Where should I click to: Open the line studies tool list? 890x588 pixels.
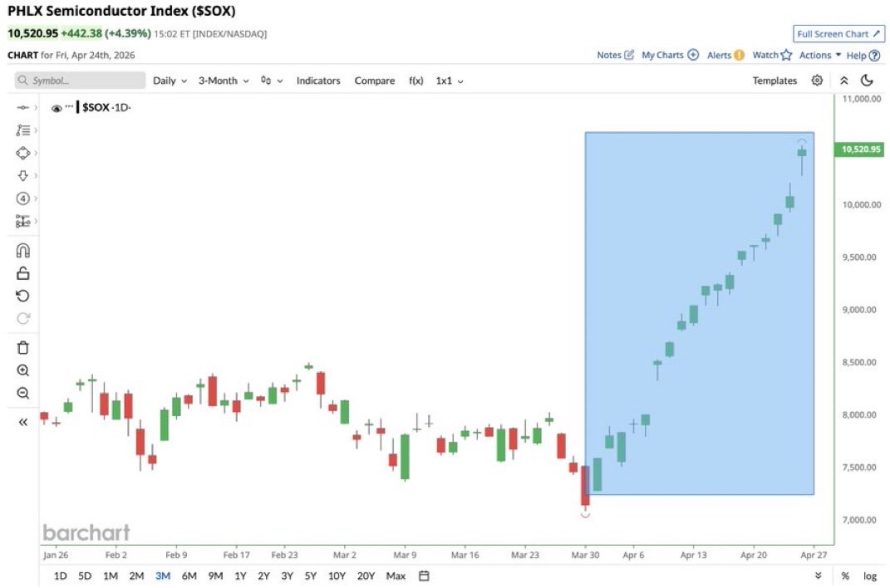[x=22, y=130]
